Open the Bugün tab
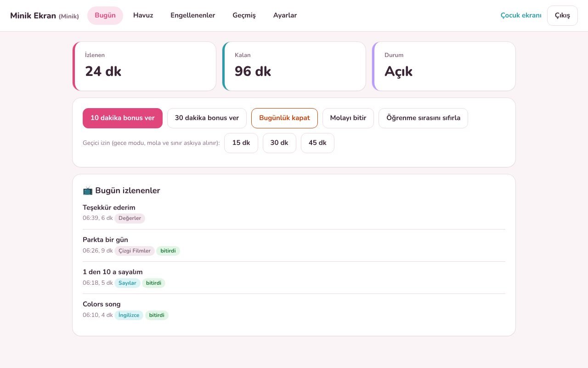This screenshot has height=368, width=588. click(105, 16)
